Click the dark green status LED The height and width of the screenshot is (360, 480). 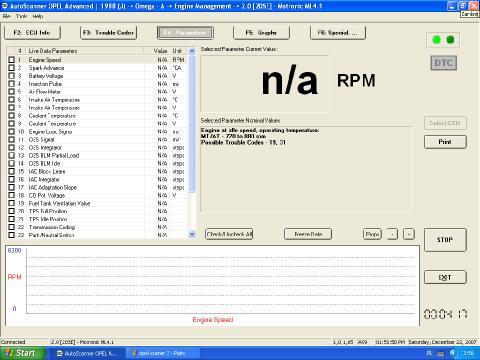pos(450,40)
